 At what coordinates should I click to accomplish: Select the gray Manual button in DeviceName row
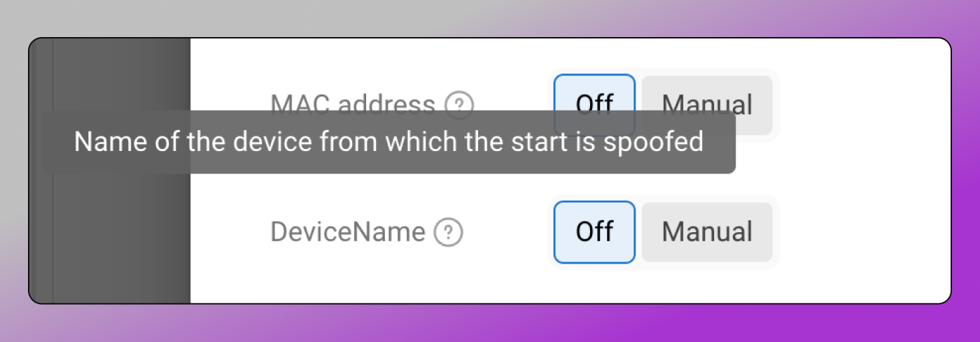click(x=707, y=232)
